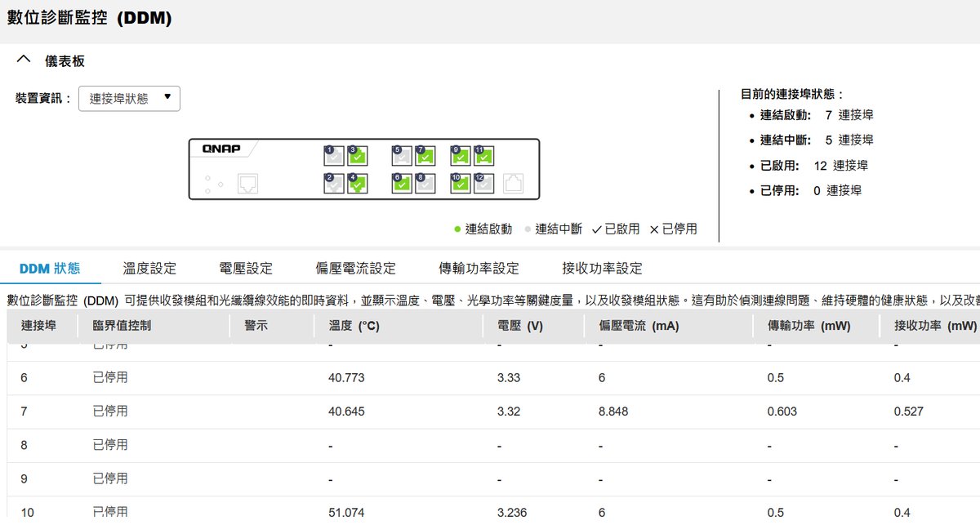Sort table by 溫度 (°C) column header
Viewport: 980px width, 525px height.
point(354,326)
